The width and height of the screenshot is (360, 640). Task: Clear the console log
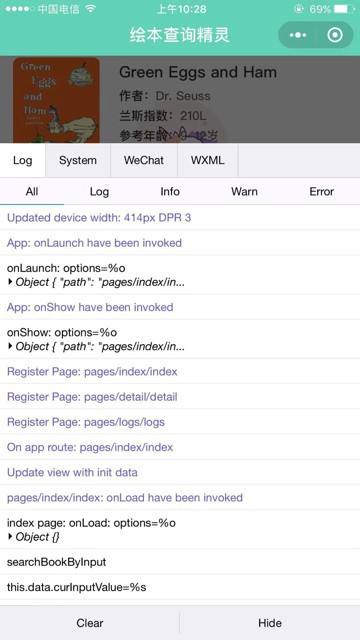point(90,623)
